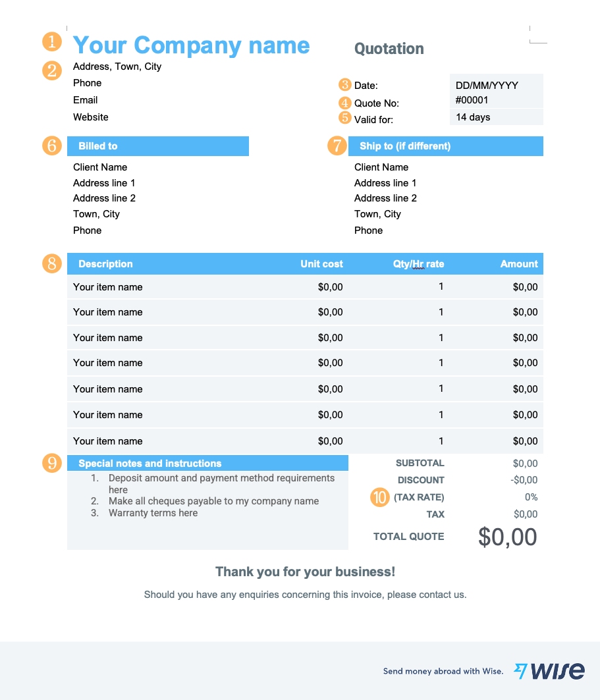Viewport: 600px width, 700px height.
Task: Click the number 7 marker beside Ship to
Action: point(337,146)
